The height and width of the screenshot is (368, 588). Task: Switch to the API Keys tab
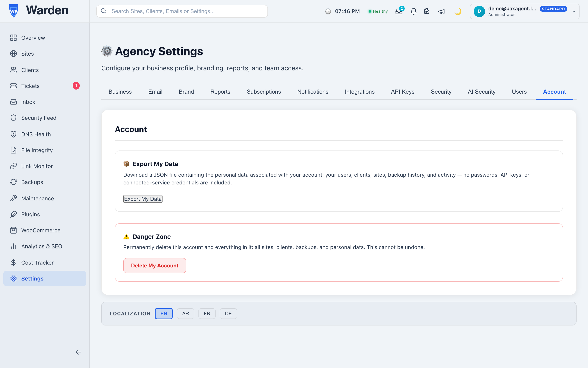(x=403, y=92)
